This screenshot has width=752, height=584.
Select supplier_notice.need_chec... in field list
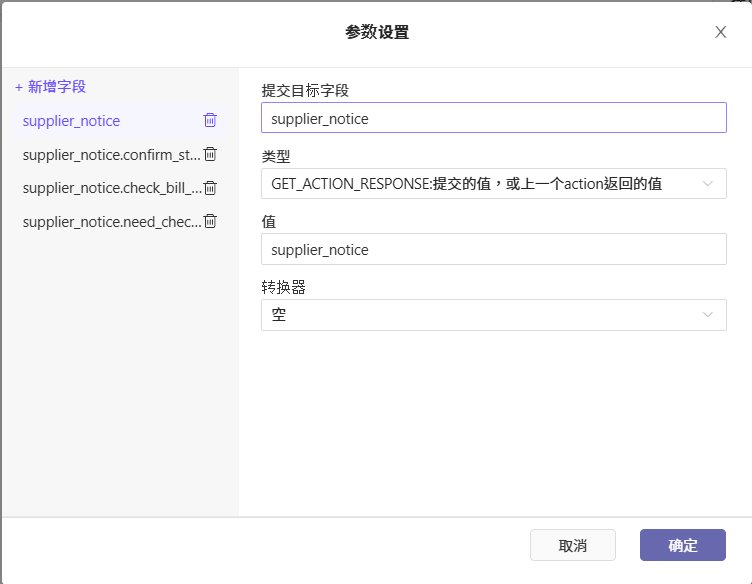(112, 222)
